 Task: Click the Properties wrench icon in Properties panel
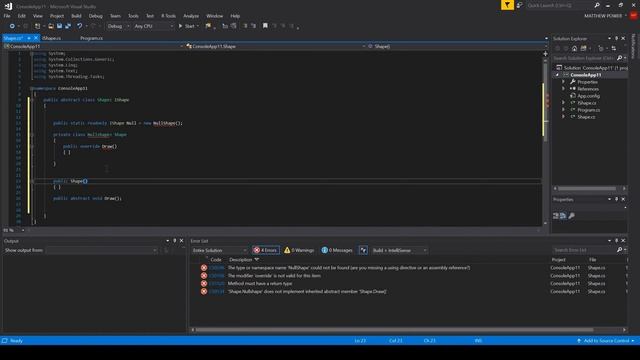[571, 216]
